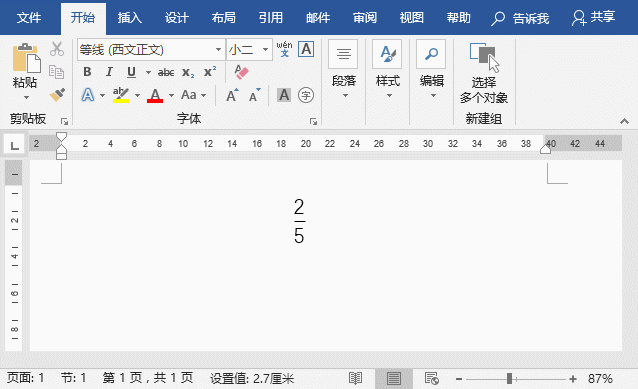The width and height of the screenshot is (638, 389).
Task: Click the Copy icon
Action: tap(57, 72)
